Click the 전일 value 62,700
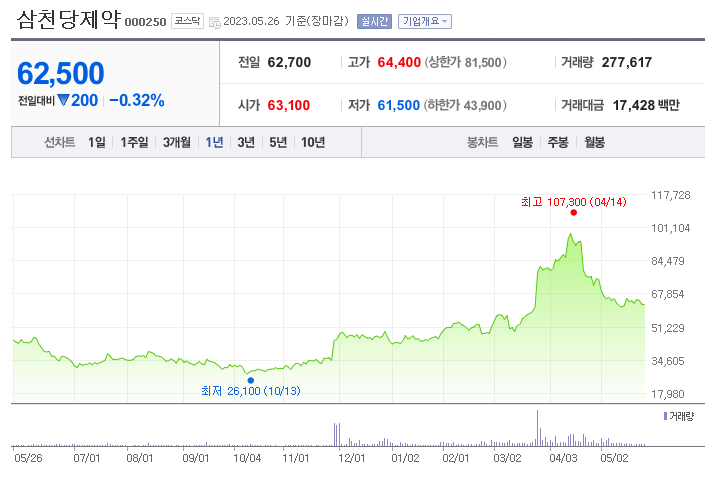 [289, 62]
